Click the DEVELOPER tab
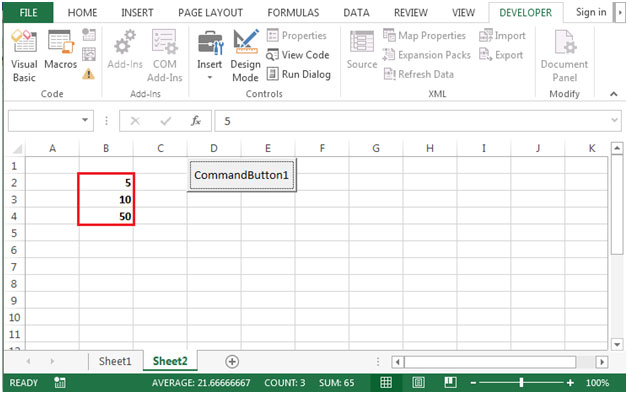This screenshot has height=394, width=628. point(525,13)
